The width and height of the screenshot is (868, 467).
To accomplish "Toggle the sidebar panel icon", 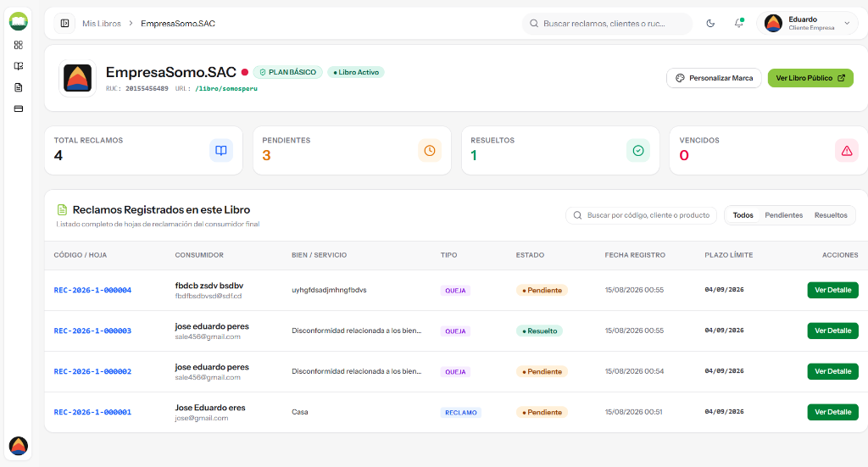I will coord(64,23).
